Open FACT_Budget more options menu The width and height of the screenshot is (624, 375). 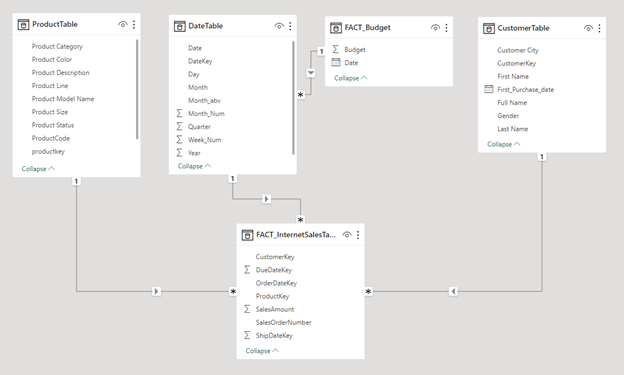click(x=446, y=28)
